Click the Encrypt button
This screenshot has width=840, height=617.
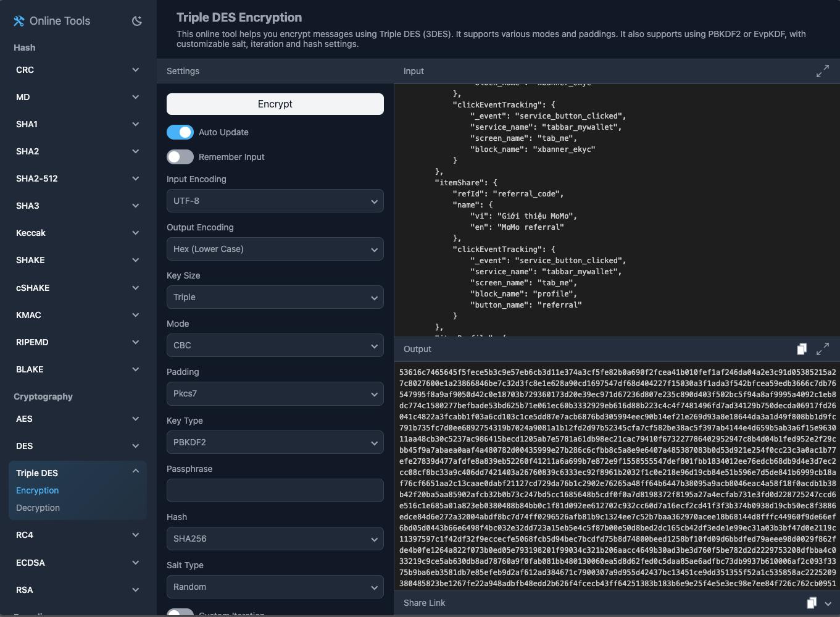[x=275, y=104]
